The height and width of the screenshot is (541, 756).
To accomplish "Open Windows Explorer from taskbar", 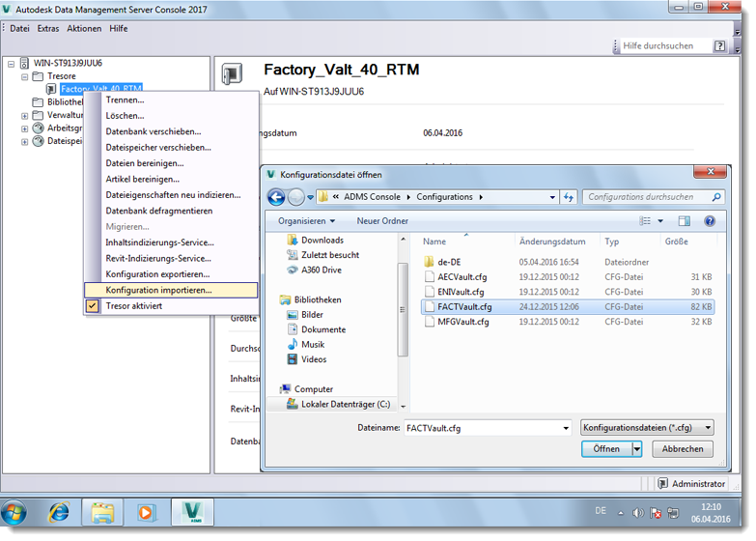I will (102, 513).
